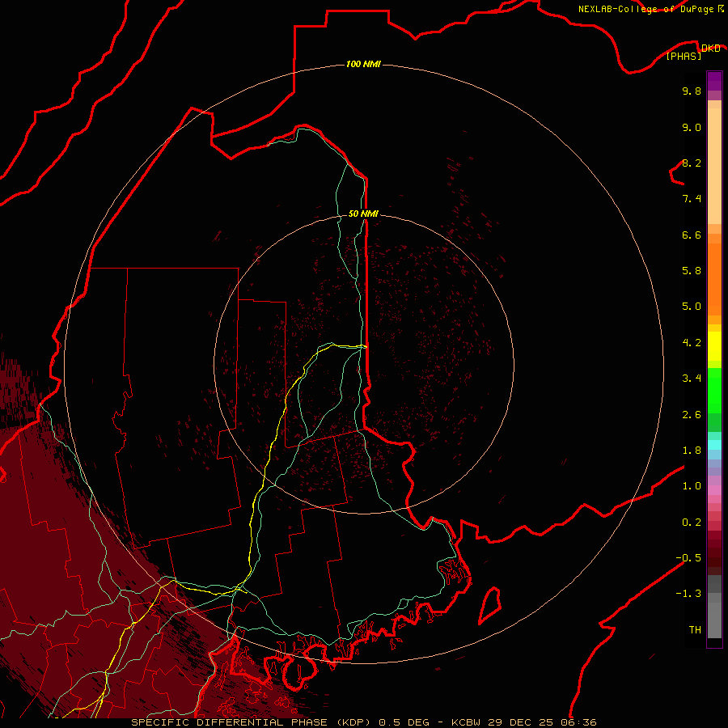Click the 1.0 value on color scale

pyautogui.click(x=692, y=486)
